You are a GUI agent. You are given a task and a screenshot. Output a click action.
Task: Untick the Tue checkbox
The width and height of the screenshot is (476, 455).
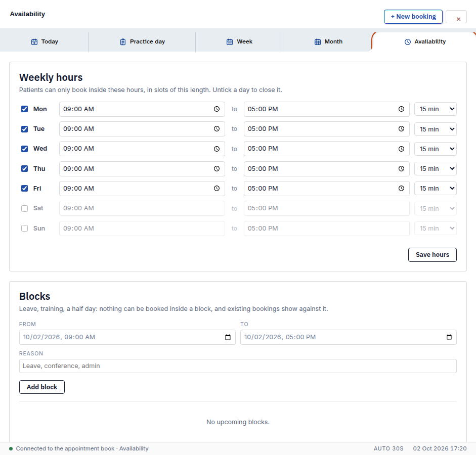tap(25, 129)
